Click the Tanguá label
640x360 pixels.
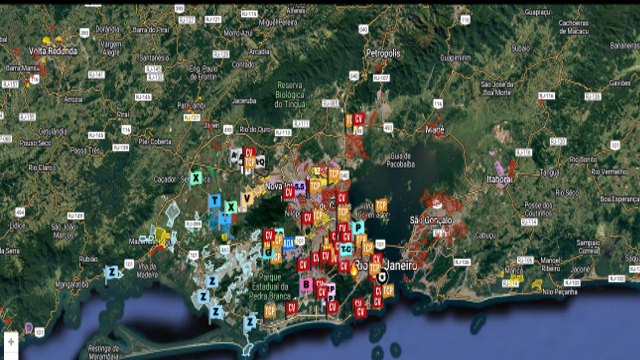coord(549,173)
